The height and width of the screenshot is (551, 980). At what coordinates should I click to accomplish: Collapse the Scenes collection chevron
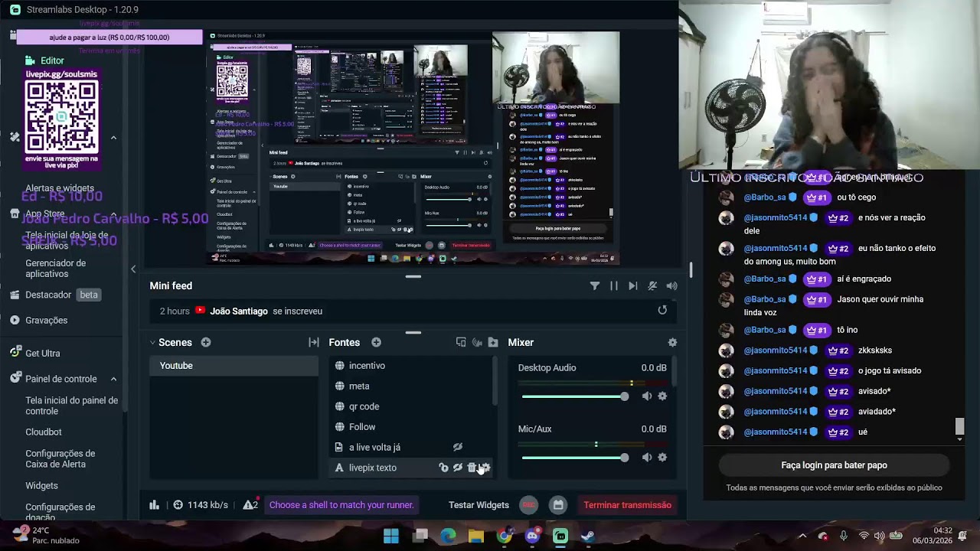[153, 342]
